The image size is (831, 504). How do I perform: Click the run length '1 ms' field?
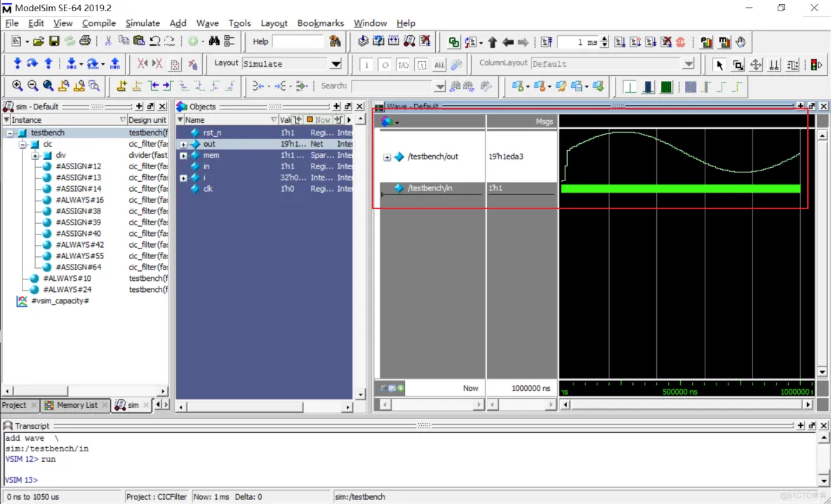point(578,42)
